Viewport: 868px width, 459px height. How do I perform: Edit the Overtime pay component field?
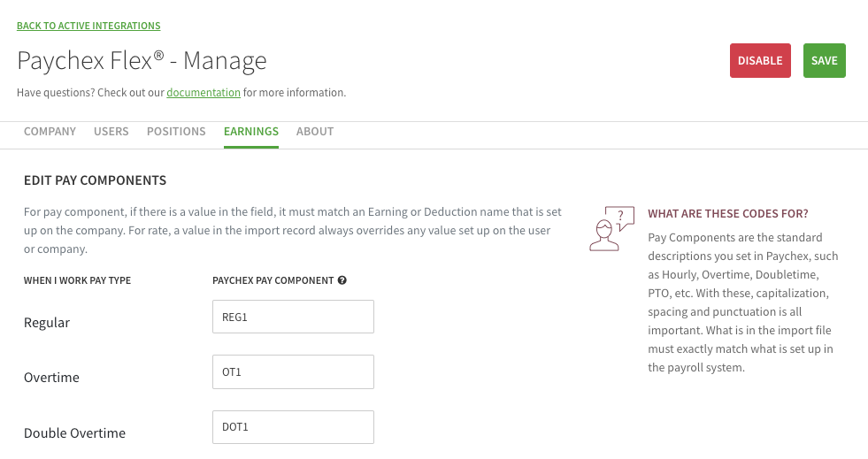[x=294, y=371]
